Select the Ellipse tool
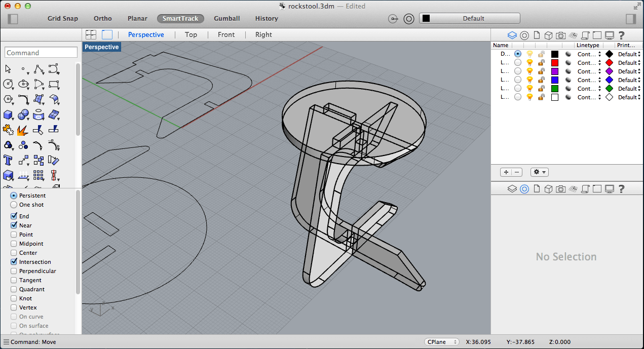The image size is (644, 349). point(23,84)
